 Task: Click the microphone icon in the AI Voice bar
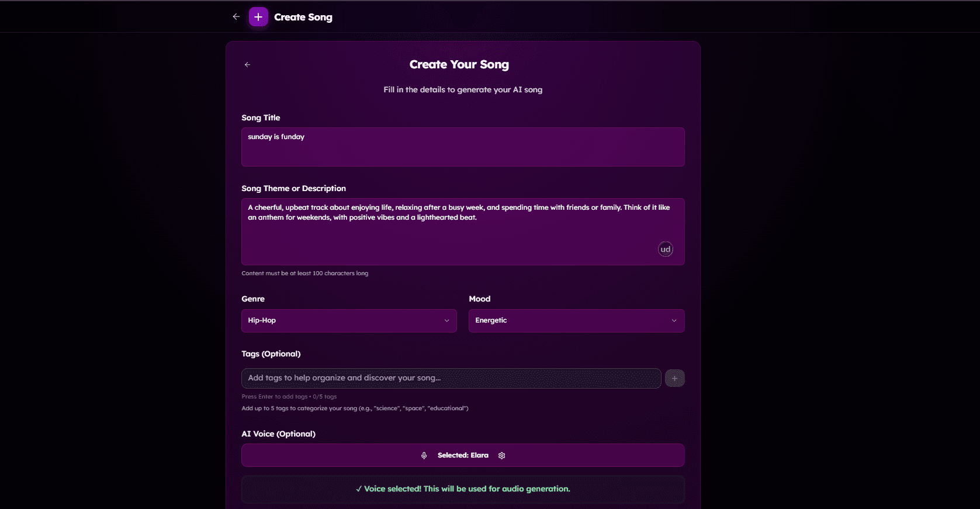click(x=424, y=456)
